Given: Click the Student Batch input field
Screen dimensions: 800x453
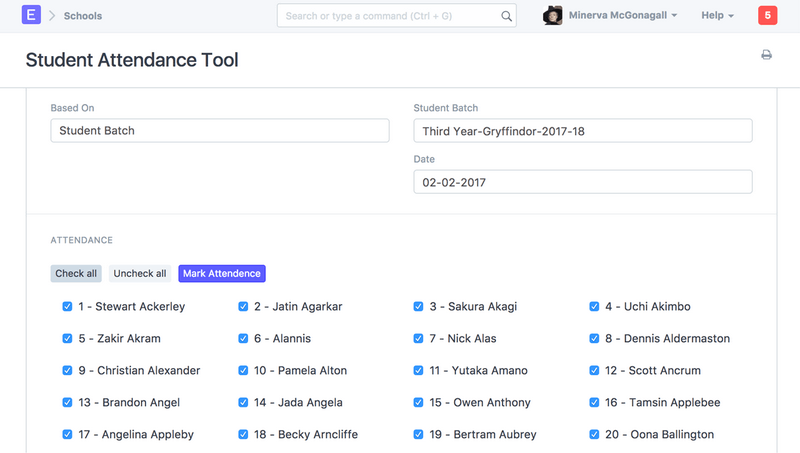Looking at the screenshot, I should pos(582,131).
